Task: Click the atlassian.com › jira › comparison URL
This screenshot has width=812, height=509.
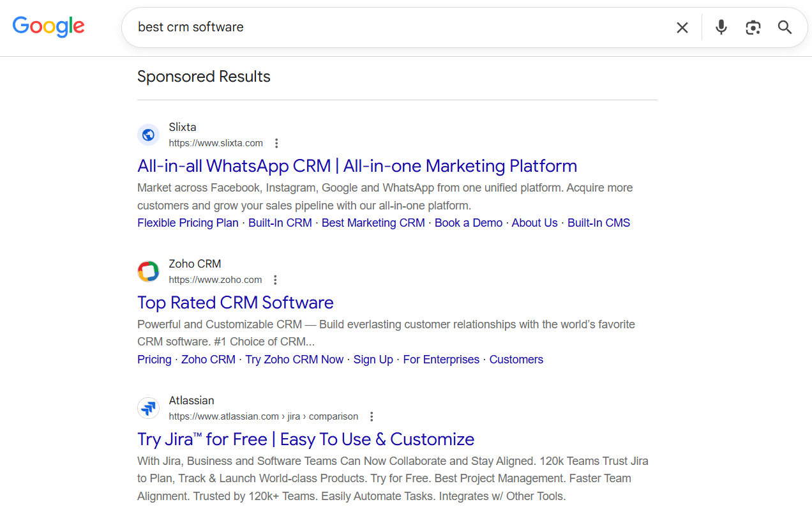Action: tap(263, 416)
